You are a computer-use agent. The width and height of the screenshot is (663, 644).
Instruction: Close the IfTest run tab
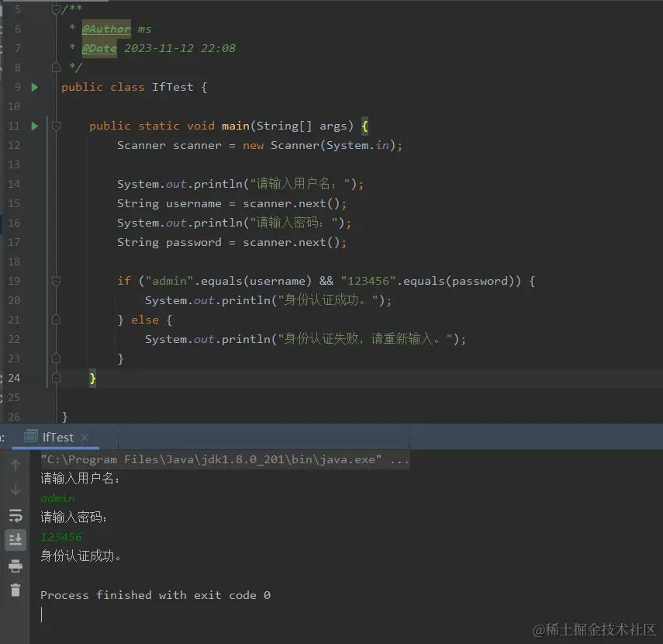point(85,438)
